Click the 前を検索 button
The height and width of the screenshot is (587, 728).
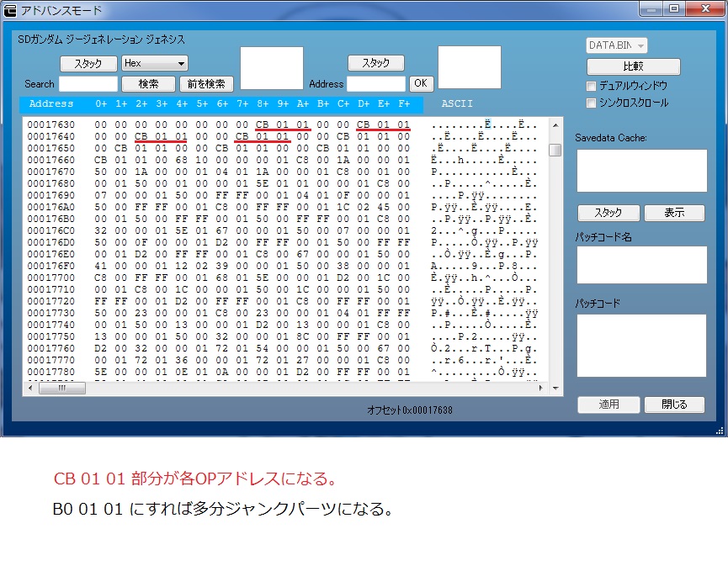point(206,84)
